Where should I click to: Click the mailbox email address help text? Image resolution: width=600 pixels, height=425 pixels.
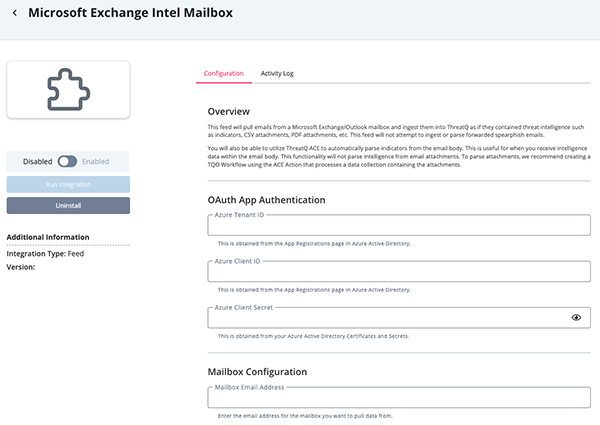click(x=305, y=416)
